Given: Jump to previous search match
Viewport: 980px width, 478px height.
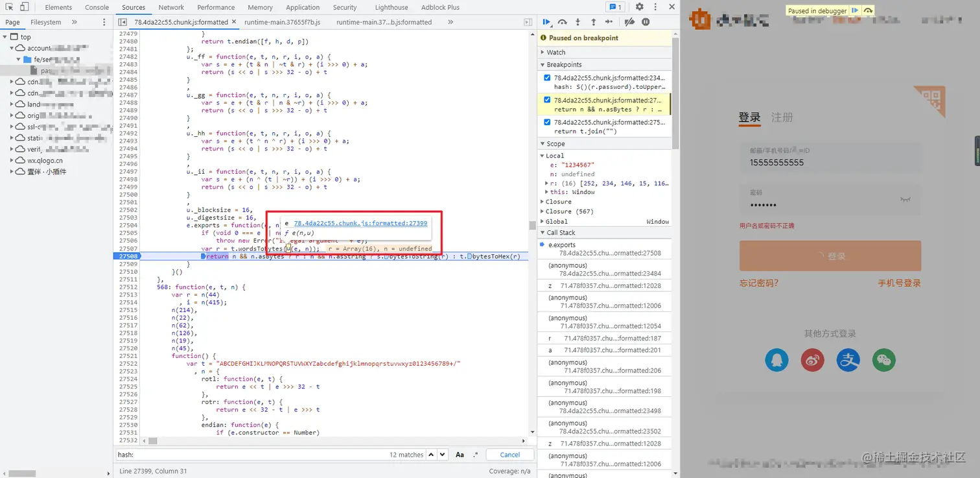Looking at the screenshot, I should 432,455.
